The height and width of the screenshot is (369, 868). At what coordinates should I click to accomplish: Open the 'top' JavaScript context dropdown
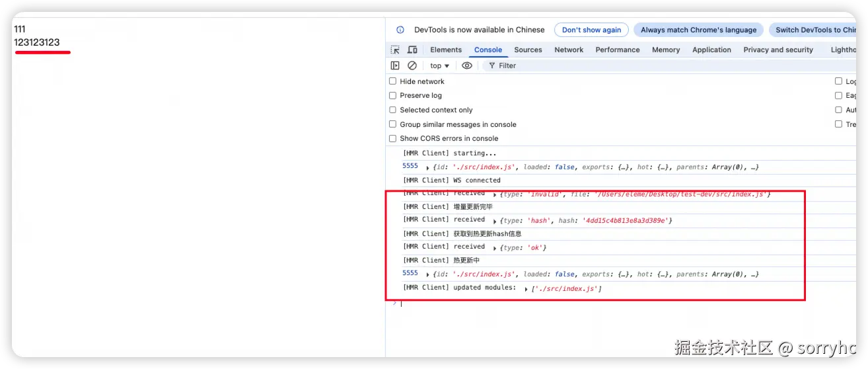click(x=439, y=65)
